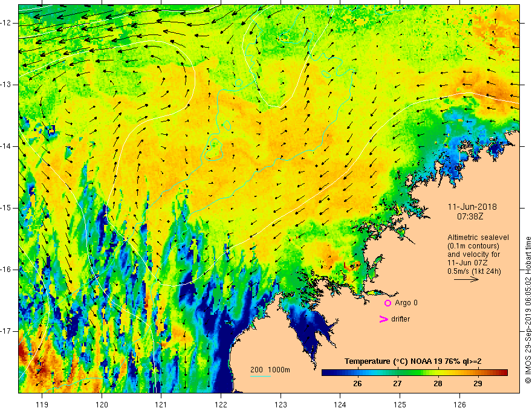Click the 28 colorbar tick label
The width and height of the screenshot is (532, 411).
pyautogui.click(x=438, y=384)
